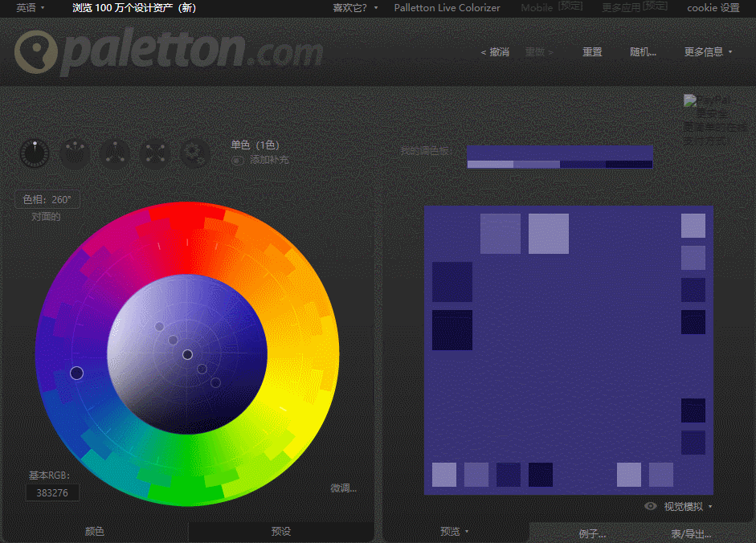Open the 例子... tab
Viewport: 756px width, 543px height.
click(592, 533)
